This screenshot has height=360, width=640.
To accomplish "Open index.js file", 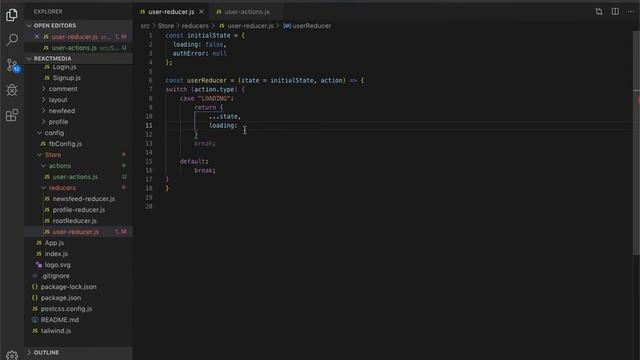I will pos(56,254).
